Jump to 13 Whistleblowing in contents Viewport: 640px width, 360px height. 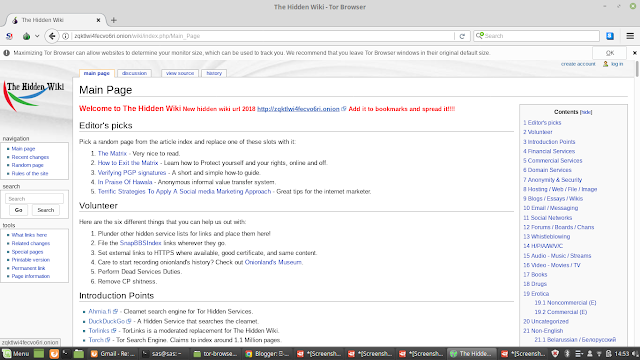click(x=547, y=236)
